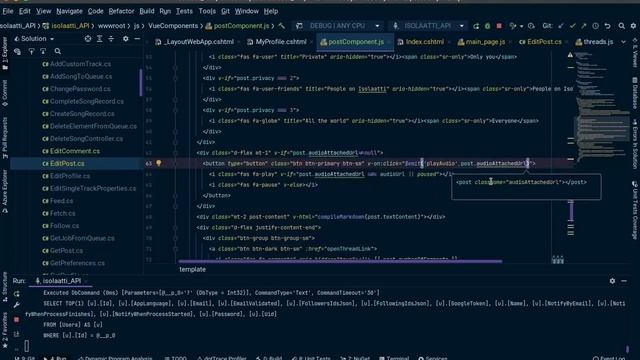Open ISOLAATTI_API run configuration dropdown
The height and width of the screenshot is (360, 640).
(x=428, y=26)
